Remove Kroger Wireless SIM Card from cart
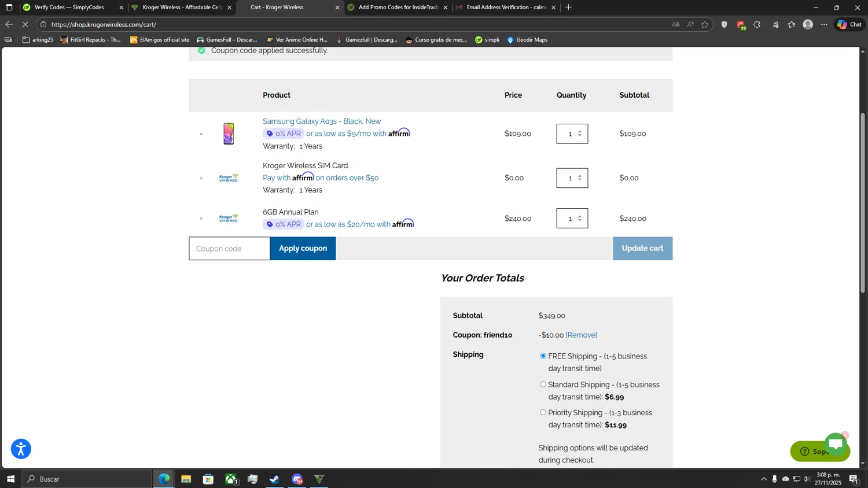Viewport: 868px width, 488px height. [201, 178]
